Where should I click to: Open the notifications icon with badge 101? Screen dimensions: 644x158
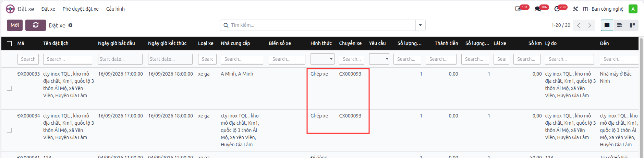[x=518, y=9]
